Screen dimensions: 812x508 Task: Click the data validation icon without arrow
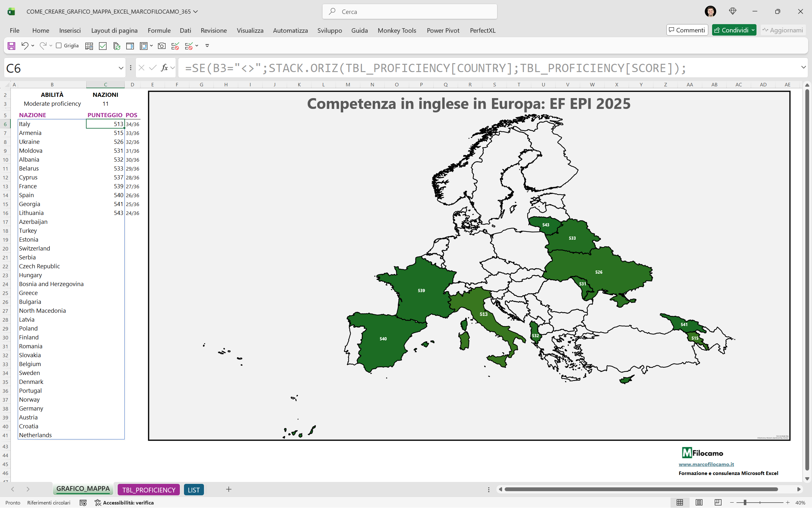[x=175, y=46]
